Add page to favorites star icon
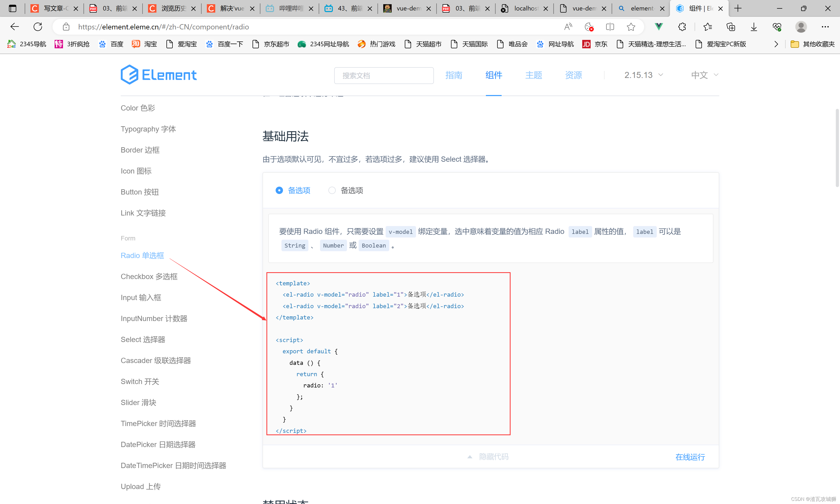Viewport: 840px width, 504px height. click(x=631, y=27)
